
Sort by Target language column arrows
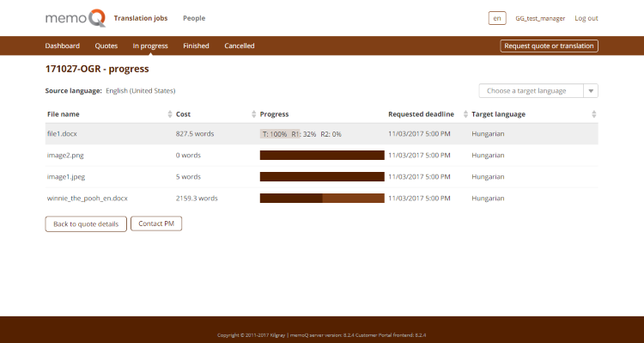[594, 114]
